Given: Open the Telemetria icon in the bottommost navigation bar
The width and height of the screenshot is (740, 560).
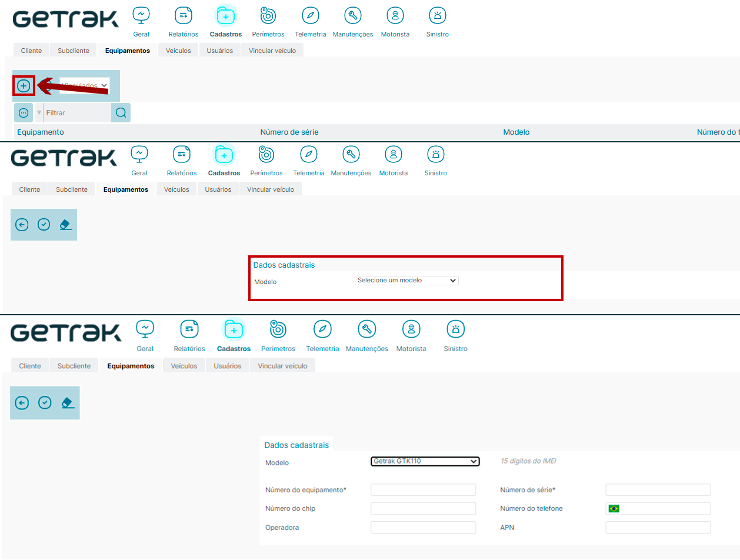Looking at the screenshot, I should coord(322,329).
